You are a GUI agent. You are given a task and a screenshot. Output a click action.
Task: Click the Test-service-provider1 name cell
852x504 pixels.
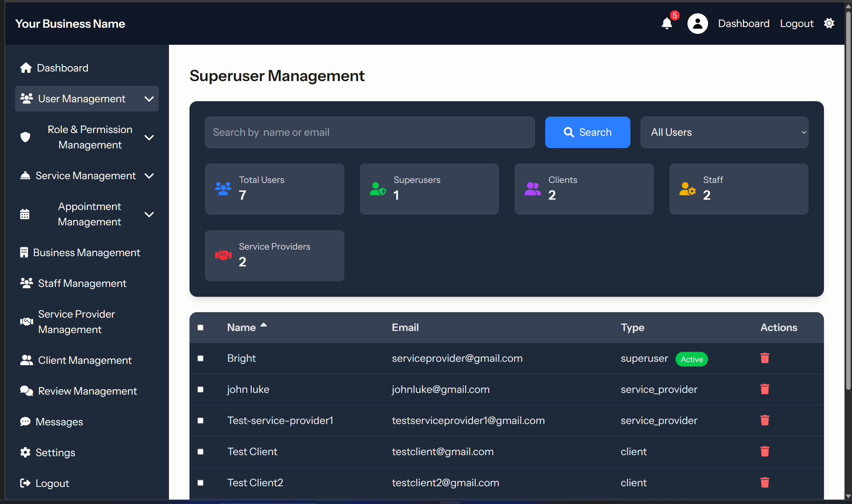pyautogui.click(x=280, y=420)
